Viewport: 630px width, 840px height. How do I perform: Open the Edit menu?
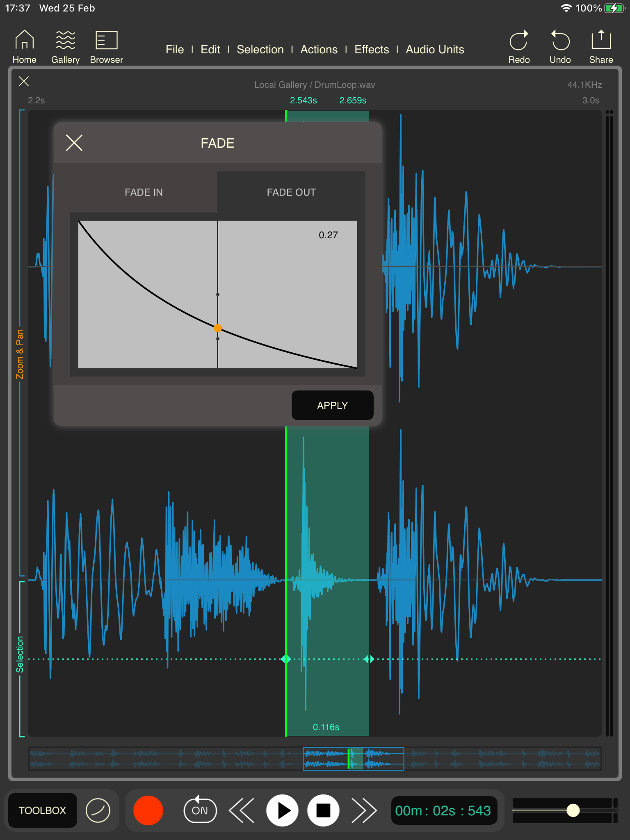210,50
